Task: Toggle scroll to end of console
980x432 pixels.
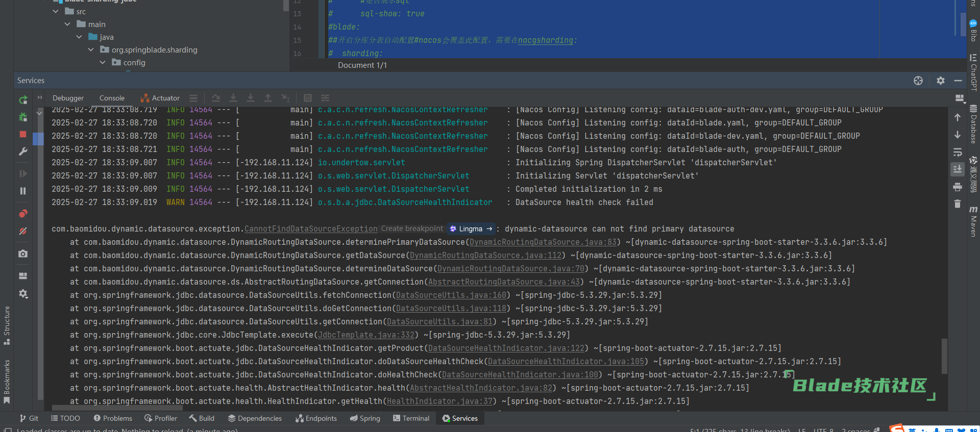Action: point(958,169)
